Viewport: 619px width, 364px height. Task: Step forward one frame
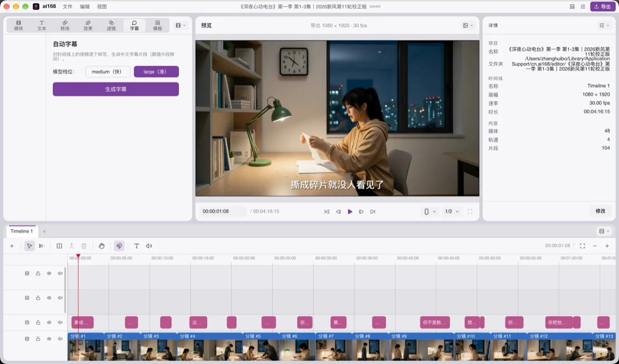point(361,211)
